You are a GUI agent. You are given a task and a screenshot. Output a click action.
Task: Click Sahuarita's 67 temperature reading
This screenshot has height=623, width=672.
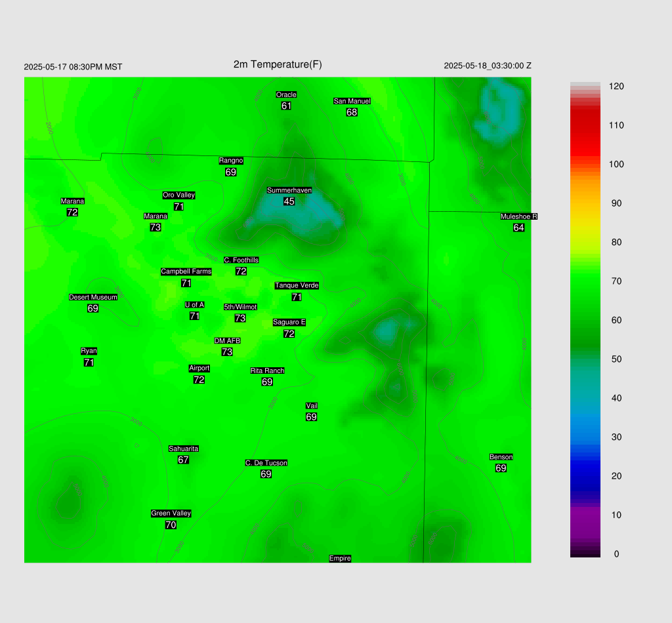183,460
